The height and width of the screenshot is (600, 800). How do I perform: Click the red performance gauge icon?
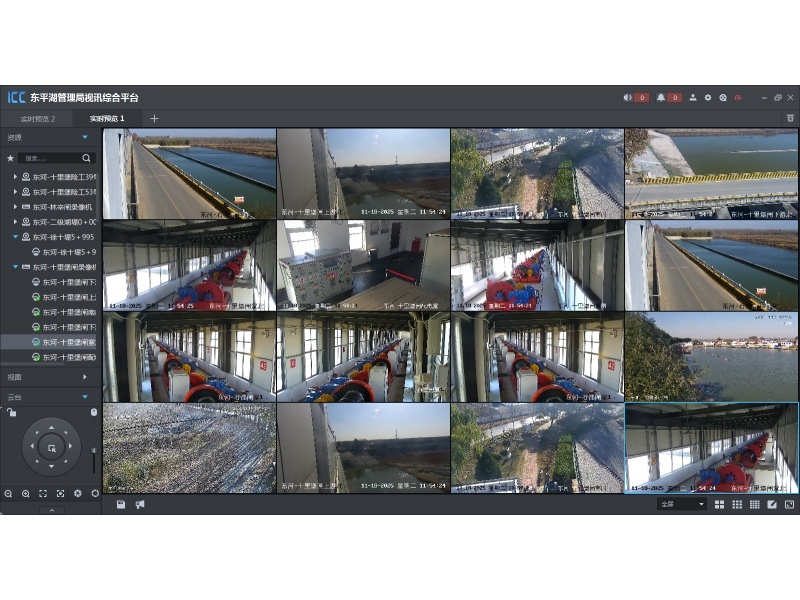738,98
